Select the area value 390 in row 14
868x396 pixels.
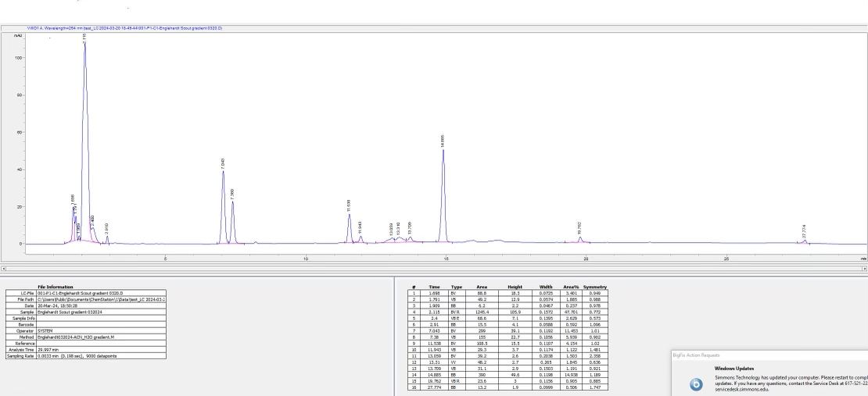(x=482, y=374)
